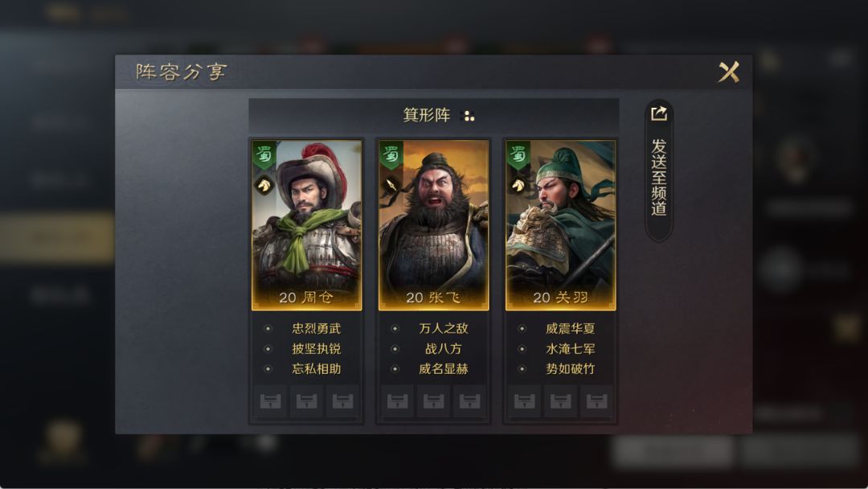Open 周仓's first equipment slot

pos(271,401)
